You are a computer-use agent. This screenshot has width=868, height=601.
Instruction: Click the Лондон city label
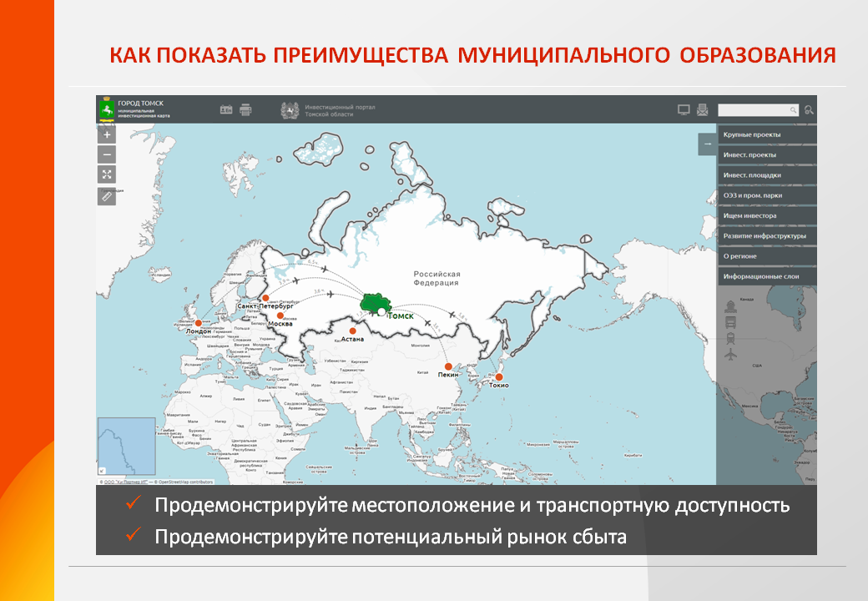coord(199,331)
